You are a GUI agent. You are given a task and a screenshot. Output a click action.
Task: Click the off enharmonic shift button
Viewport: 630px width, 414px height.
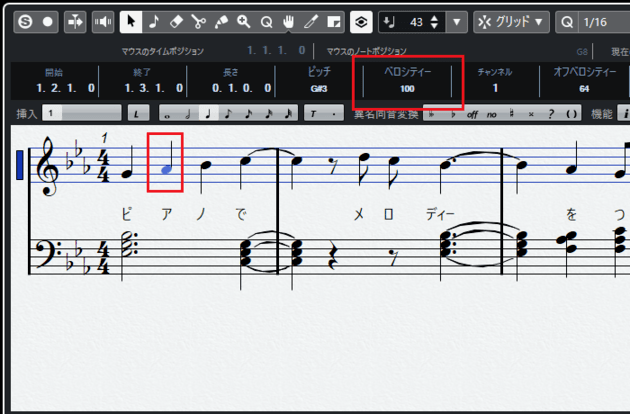[x=473, y=114]
